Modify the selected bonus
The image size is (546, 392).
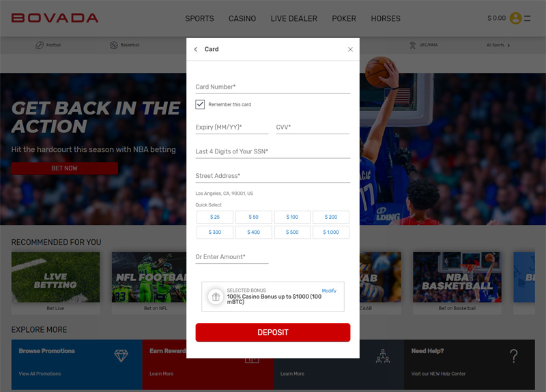[329, 291]
